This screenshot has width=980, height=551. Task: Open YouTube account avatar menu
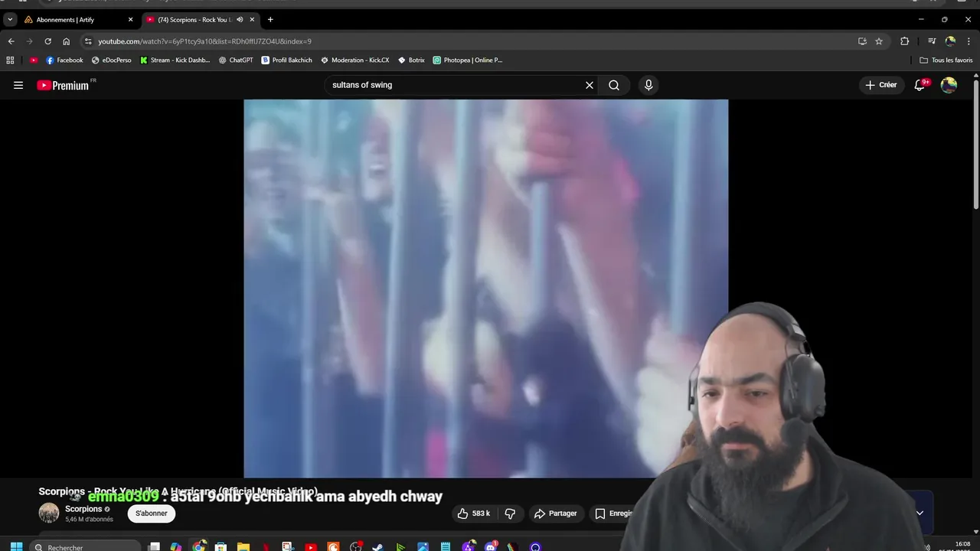[949, 85]
